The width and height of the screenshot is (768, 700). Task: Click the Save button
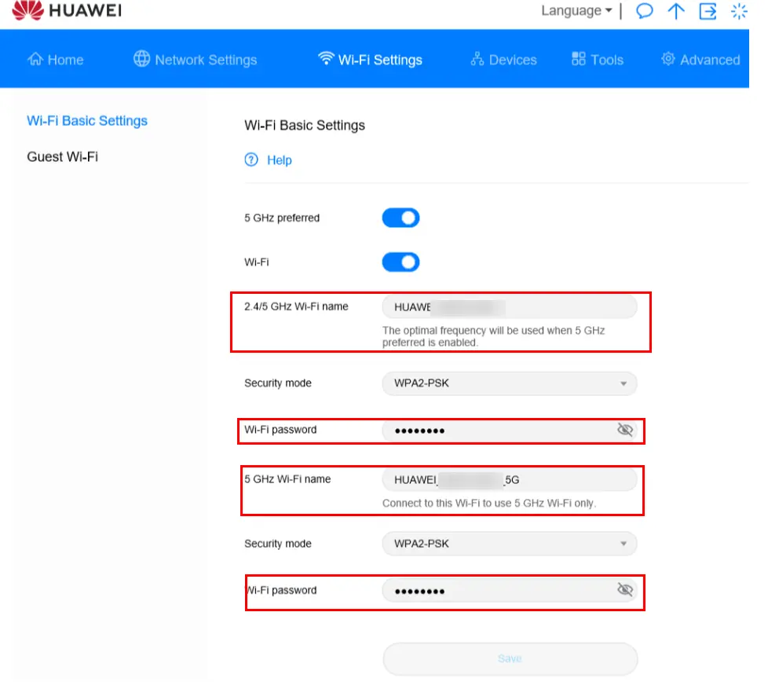point(510,659)
